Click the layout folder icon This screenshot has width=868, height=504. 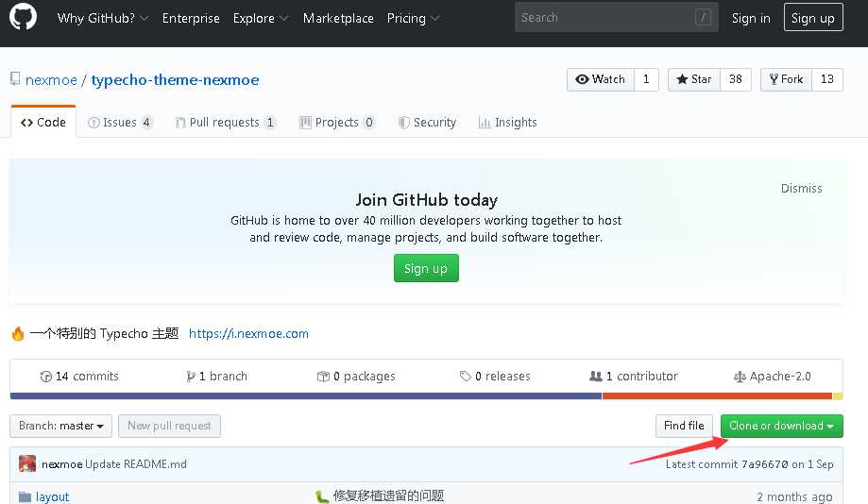point(25,496)
